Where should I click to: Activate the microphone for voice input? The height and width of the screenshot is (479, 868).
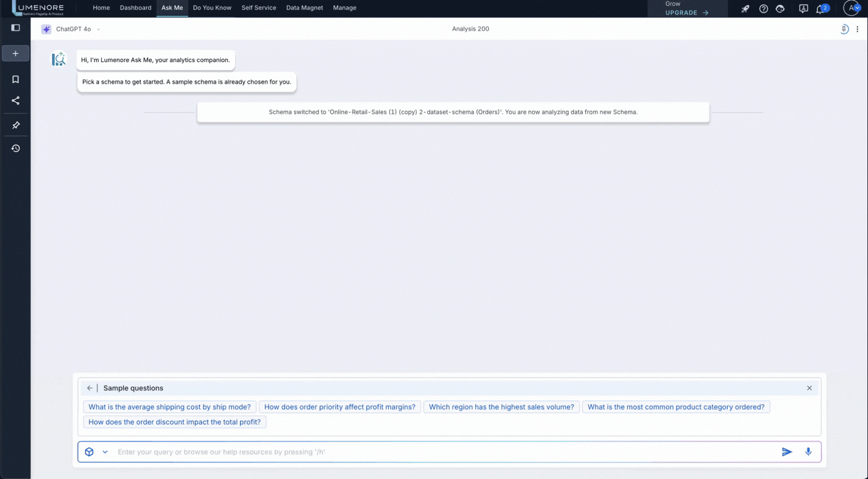coord(808,451)
